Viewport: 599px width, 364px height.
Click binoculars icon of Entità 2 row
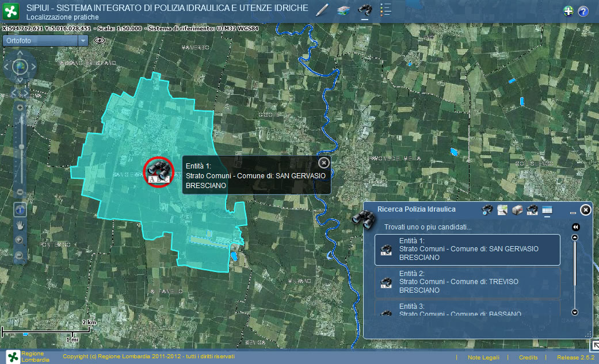(x=386, y=283)
